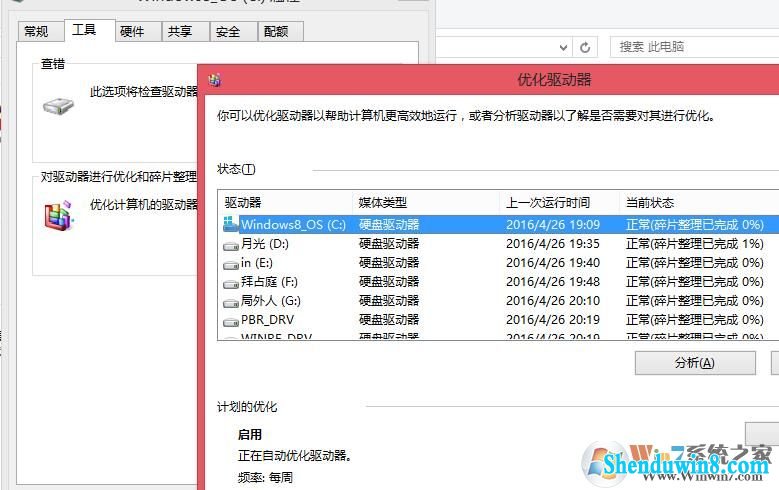Click the 分析(A) button
Screen dimensions: 779x490
(695, 363)
